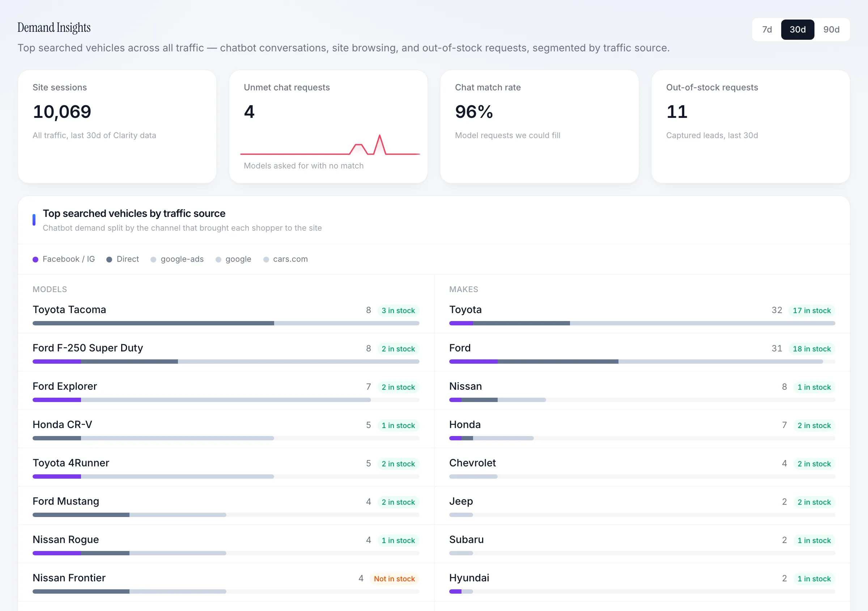The image size is (868, 611).
Task: Toggle the cars.com legend filter
Action: (285, 259)
